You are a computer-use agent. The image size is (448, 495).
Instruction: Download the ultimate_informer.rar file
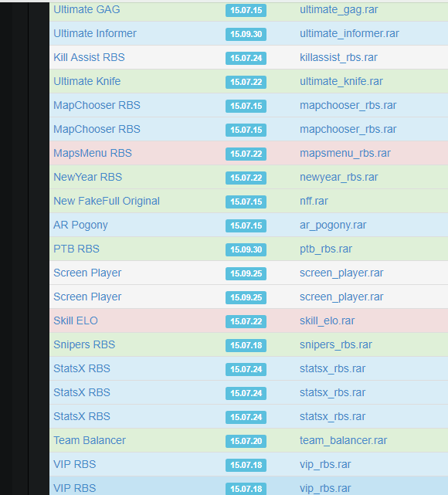349,33
